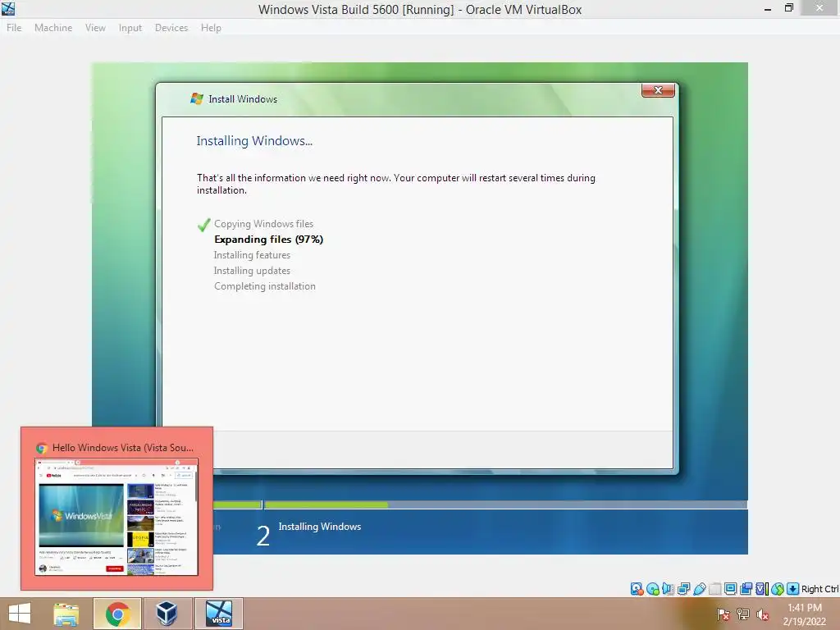
Task: Click the CPU virtualization indicator icon
Action: tap(762, 589)
